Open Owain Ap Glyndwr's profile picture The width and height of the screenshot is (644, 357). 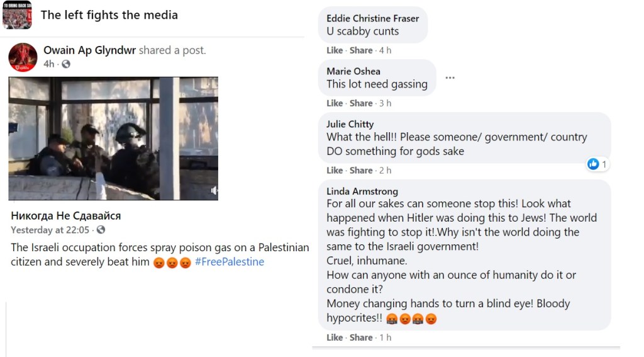coord(22,57)
